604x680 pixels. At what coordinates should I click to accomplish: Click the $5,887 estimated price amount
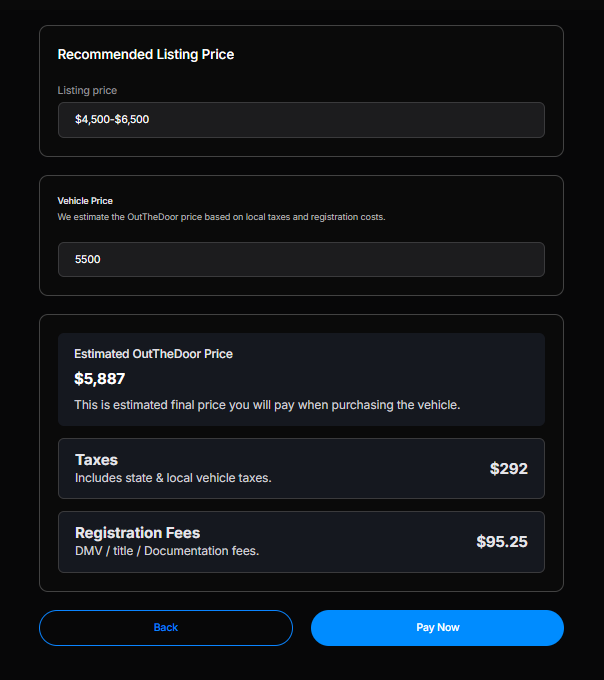pyautogui.click(x=100, y=379)
